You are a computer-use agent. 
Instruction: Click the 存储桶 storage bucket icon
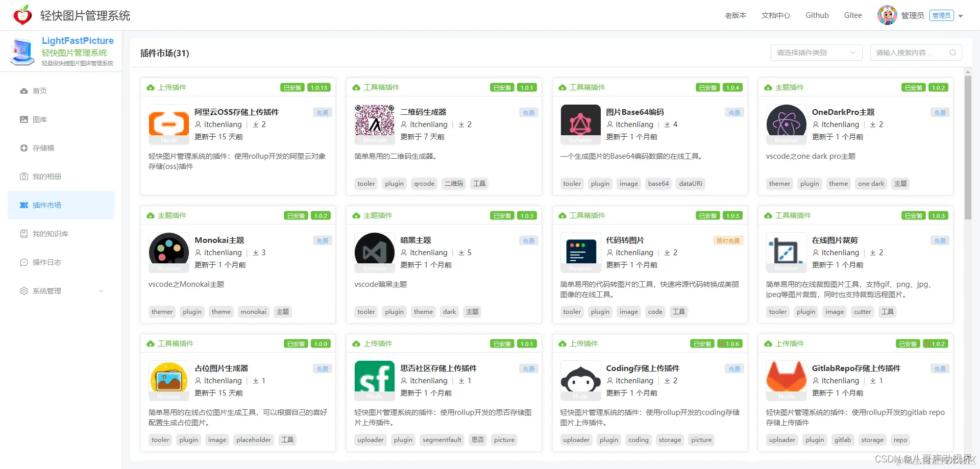tap(24, 148)
